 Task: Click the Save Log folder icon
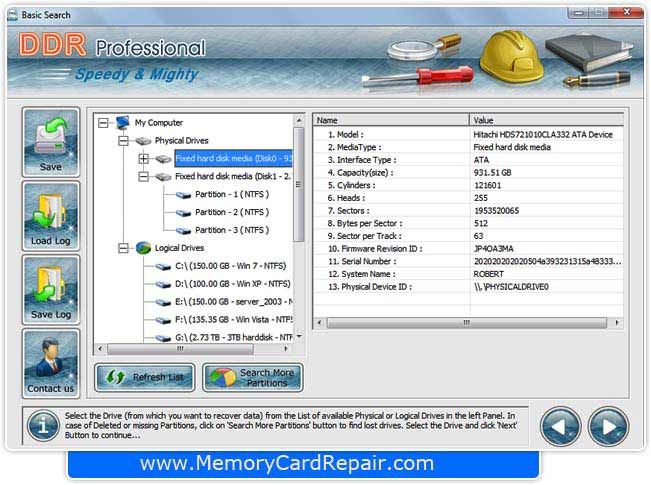coord(51,290)
